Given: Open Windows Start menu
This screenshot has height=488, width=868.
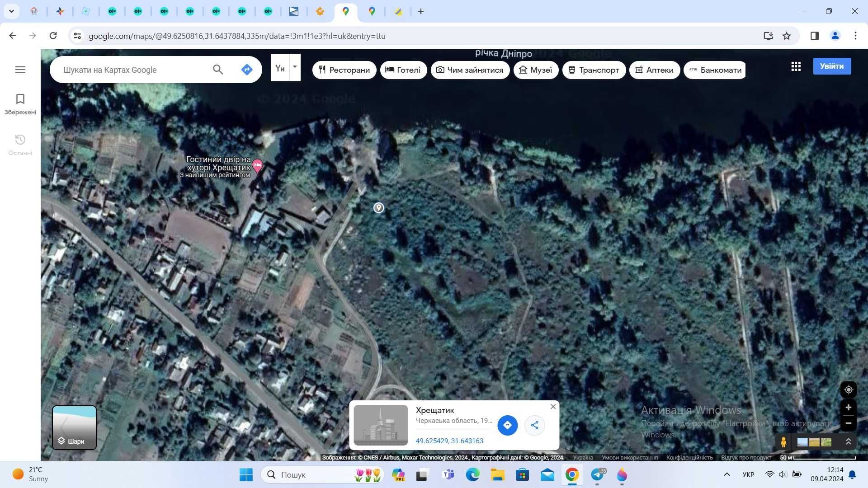Looking at the screenshot, I should click(x=246, y=475).
